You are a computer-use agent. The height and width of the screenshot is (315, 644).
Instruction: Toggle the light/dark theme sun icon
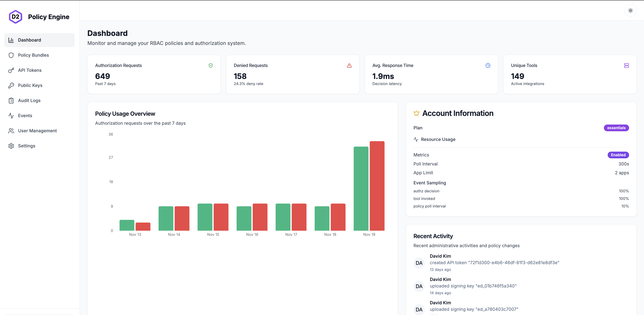(631, 10)
